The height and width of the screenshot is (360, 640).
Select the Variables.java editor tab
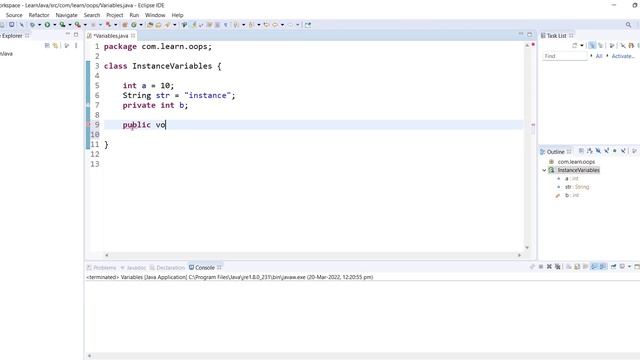pos(110,36)
